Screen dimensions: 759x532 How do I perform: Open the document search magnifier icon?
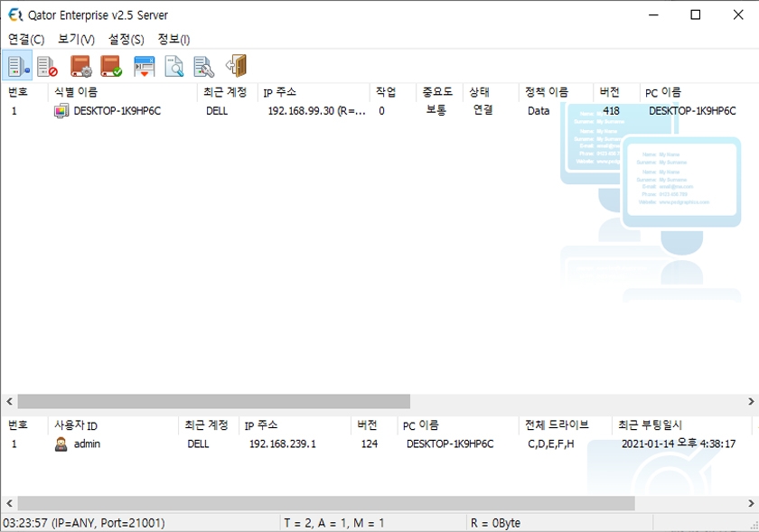coord(173,66)
